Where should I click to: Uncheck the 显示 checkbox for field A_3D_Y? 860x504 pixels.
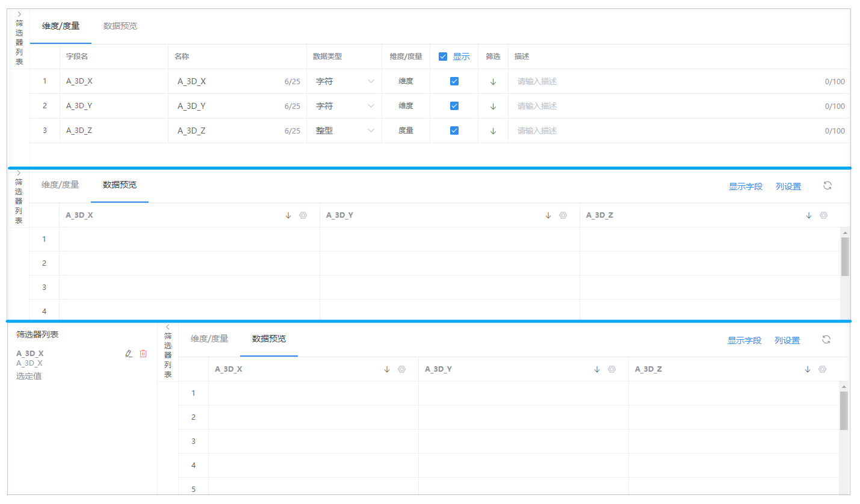(x=454, y=106)
